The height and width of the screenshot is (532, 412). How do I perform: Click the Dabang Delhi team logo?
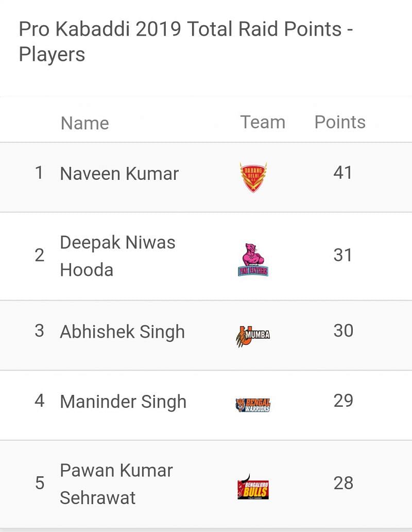pyautogui.click(x=253, y=177)
